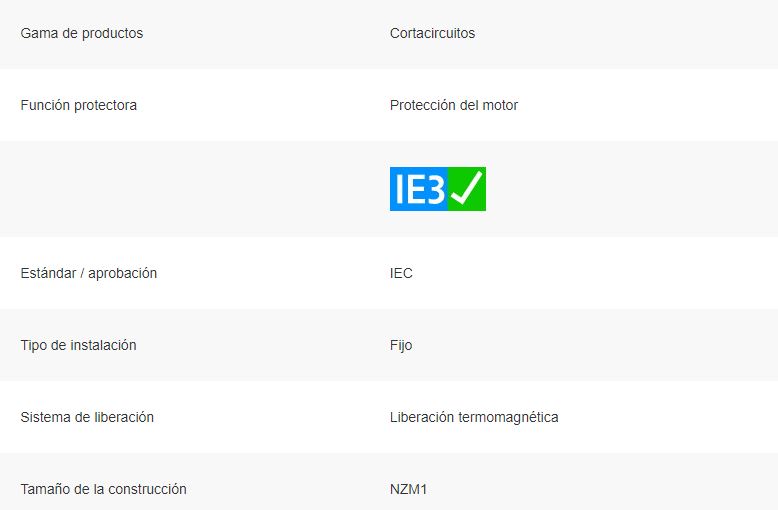Click the word 'termomagnética' in the release row
The width and height of the screenshot is (778, 510).
pyautogui.click(x=509, y=418)
